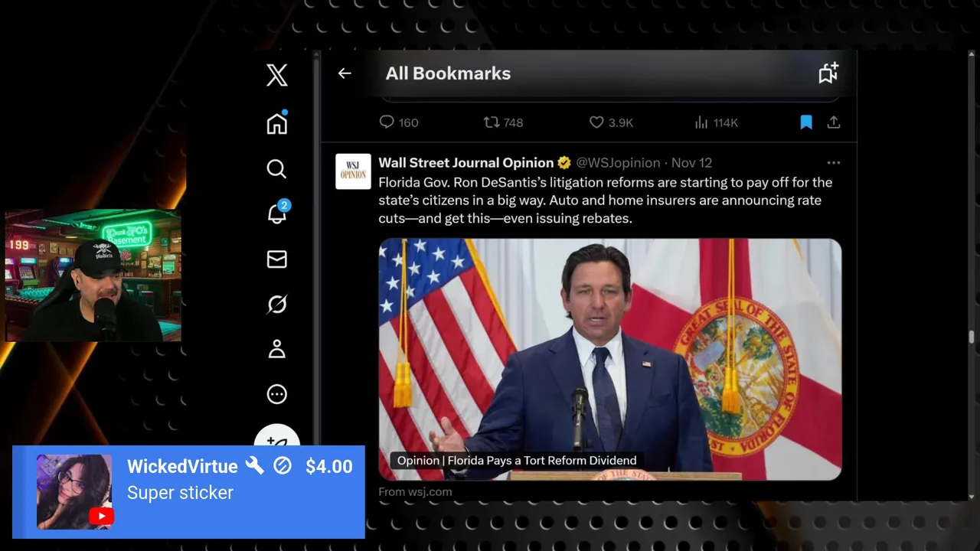Click the tweet text about litigation reforms
This screenshot has width=980, height=551.
[605, 201]
